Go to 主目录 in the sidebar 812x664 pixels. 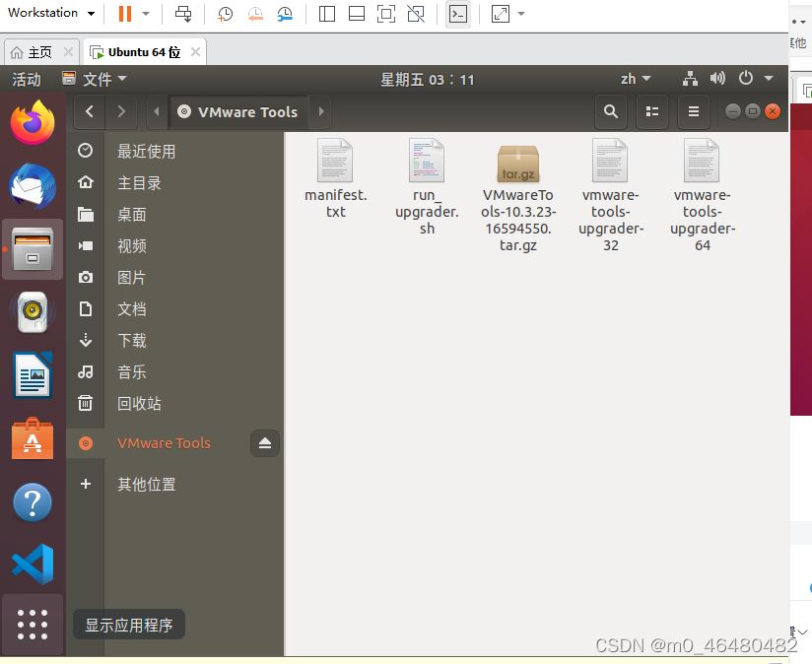tap(175, 182)
